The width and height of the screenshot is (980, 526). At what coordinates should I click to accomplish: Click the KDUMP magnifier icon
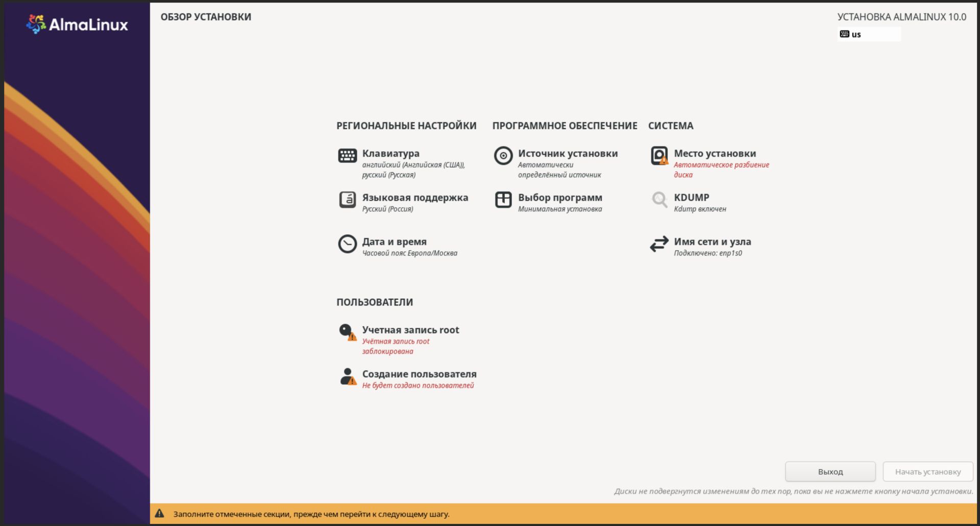pos(659,200)
